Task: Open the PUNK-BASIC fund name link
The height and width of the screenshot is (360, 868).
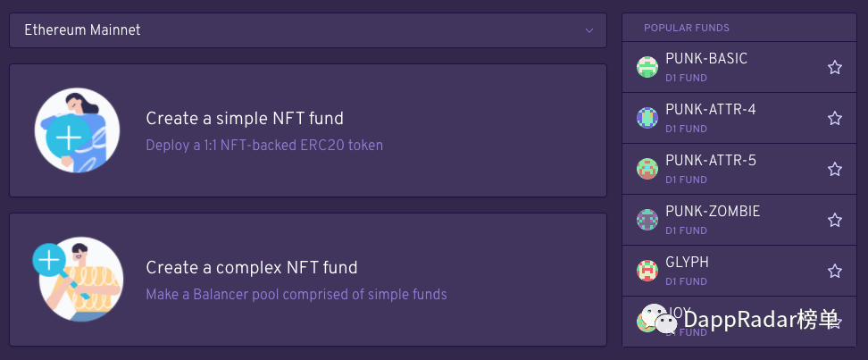Action: pyautogui.click(x=706, y=59)
